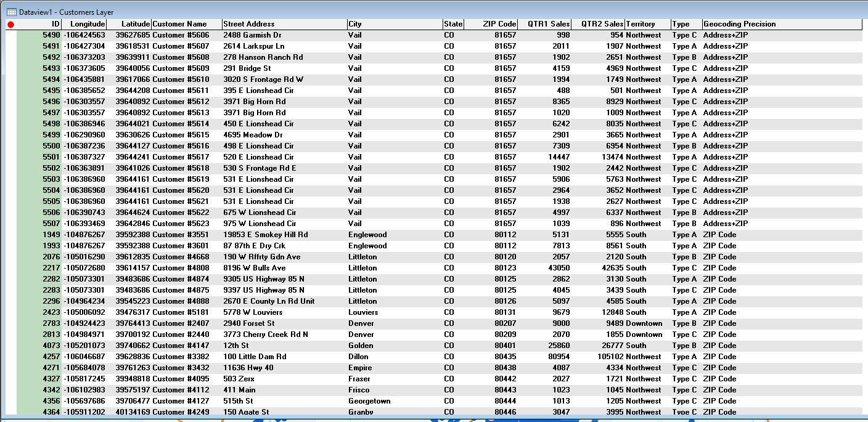Click the red dot selection marker in header
The height and width of the screenshot is (422, 868).
(x=10, y=25)
